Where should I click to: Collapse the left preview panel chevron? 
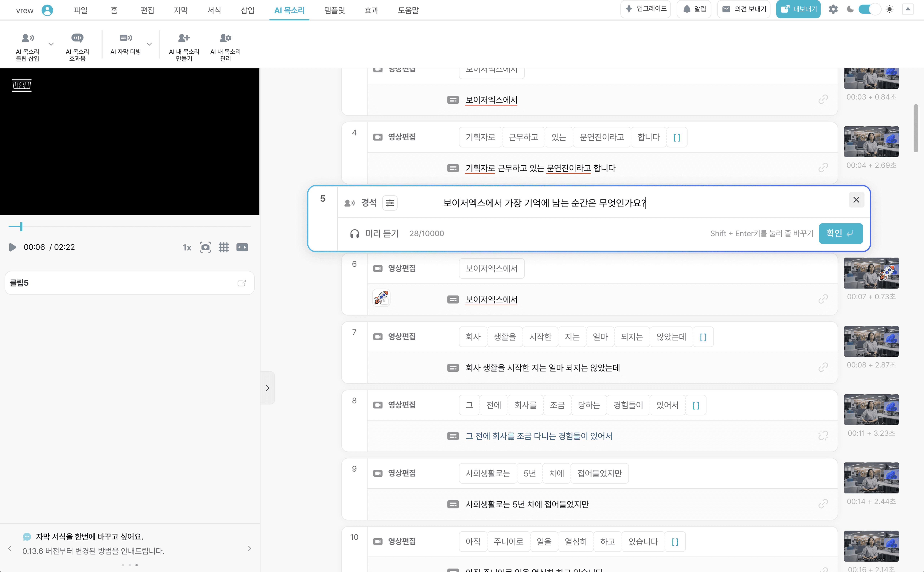(x=267, y=388)
